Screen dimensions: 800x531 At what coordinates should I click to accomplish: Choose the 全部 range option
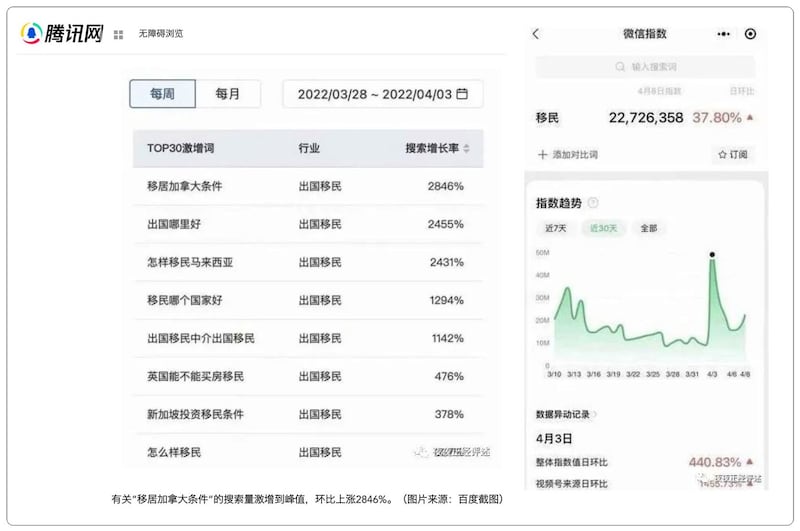(x=649, y=228)
